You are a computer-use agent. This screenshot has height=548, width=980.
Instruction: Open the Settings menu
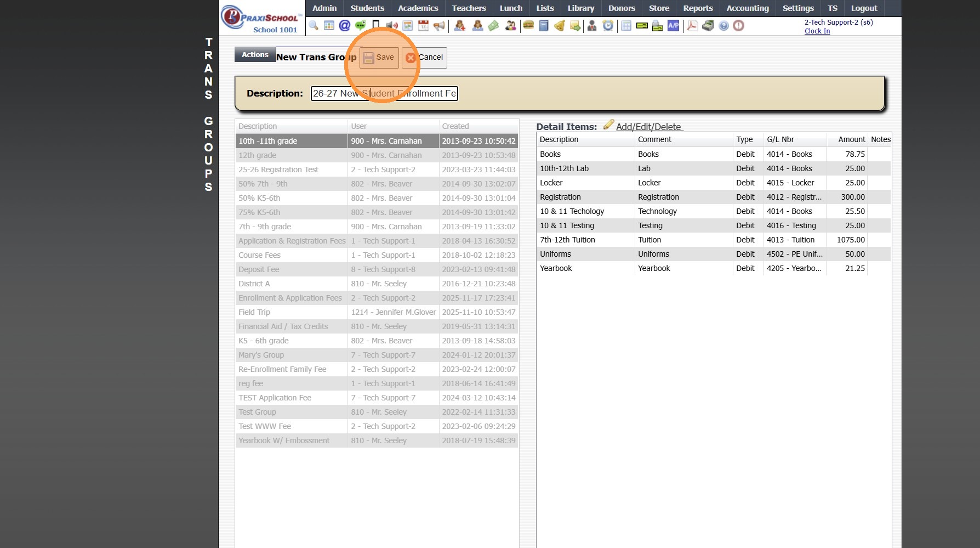pyautogui.click(x=798, y=8)
